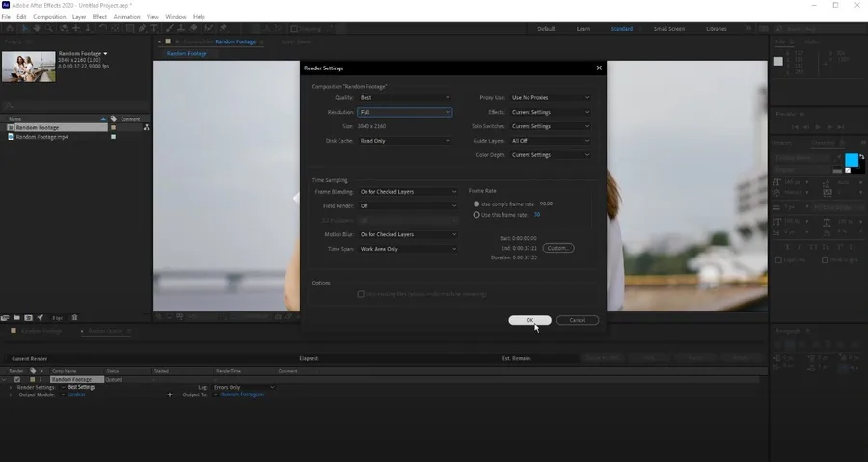The image size is (868, 462).
Task: Select the Eraser tool
Action: [194, 28]
